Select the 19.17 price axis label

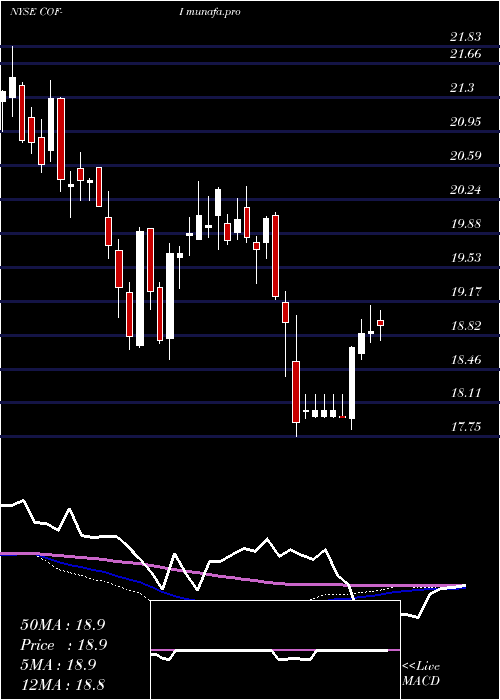[465, 292]
